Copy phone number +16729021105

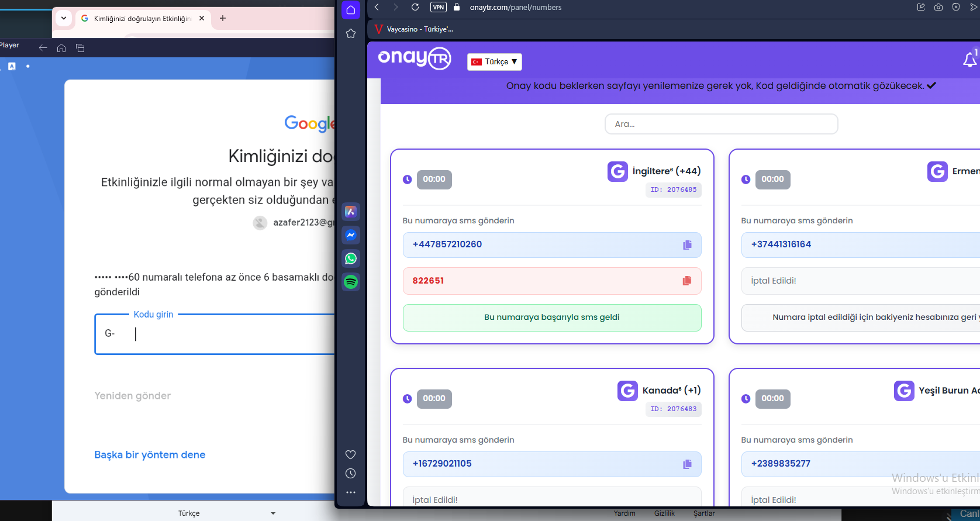tap(687, 464)
